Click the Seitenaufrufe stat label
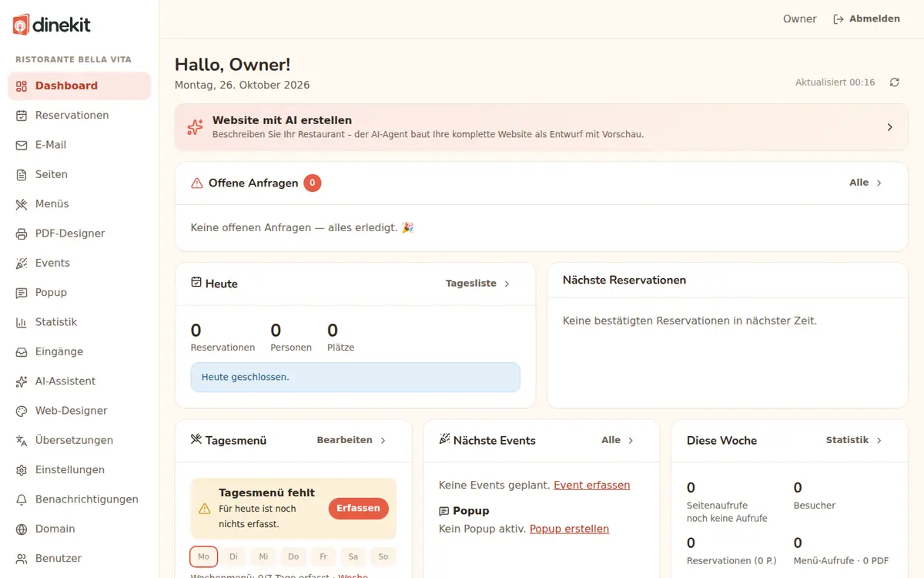The image size is (924, 578). tap(717, 506)
